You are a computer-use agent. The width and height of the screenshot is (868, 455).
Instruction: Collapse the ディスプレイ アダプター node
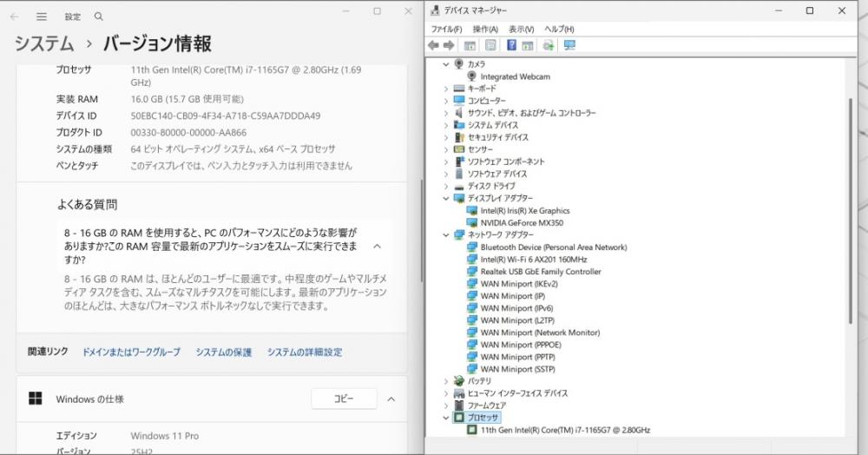[446, 198]
